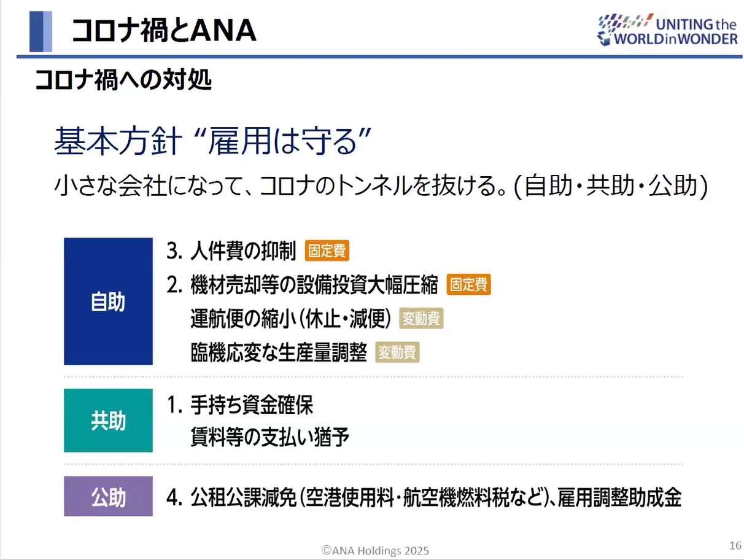Click the 固定費 tag beside 設備投資大幅圧縮
744x560 pixels.
click(x=469, y=285)
